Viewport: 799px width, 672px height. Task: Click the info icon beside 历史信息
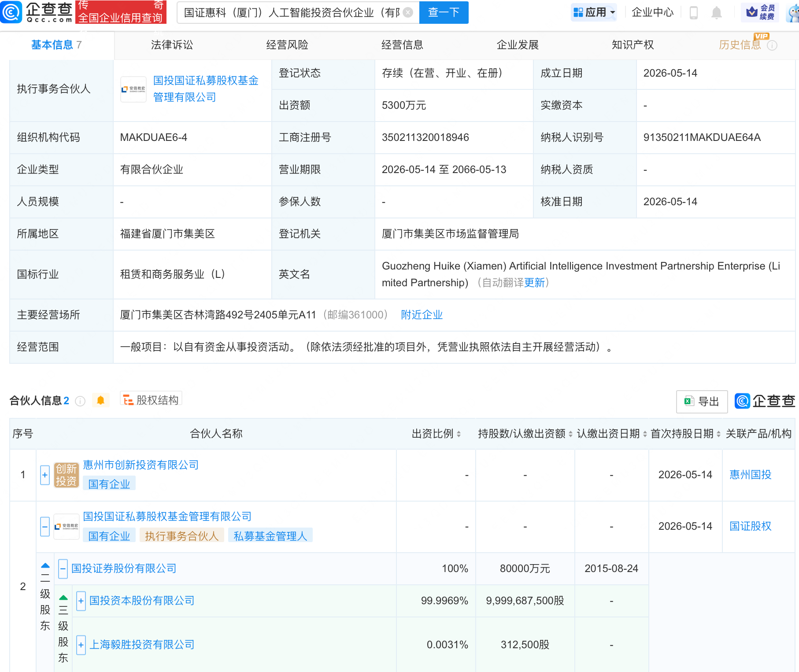point(772,45)
